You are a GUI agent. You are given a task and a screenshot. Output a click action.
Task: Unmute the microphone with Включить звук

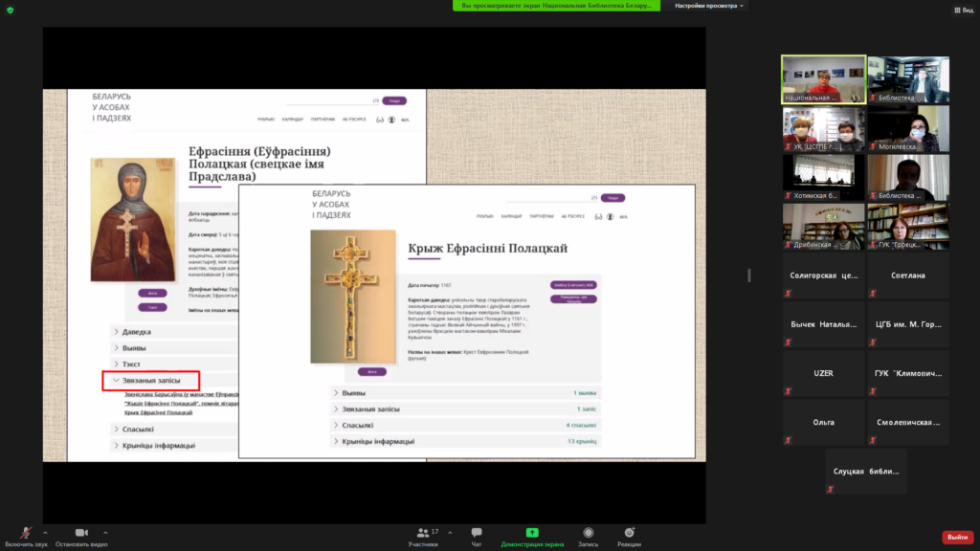tap(26, 537)
